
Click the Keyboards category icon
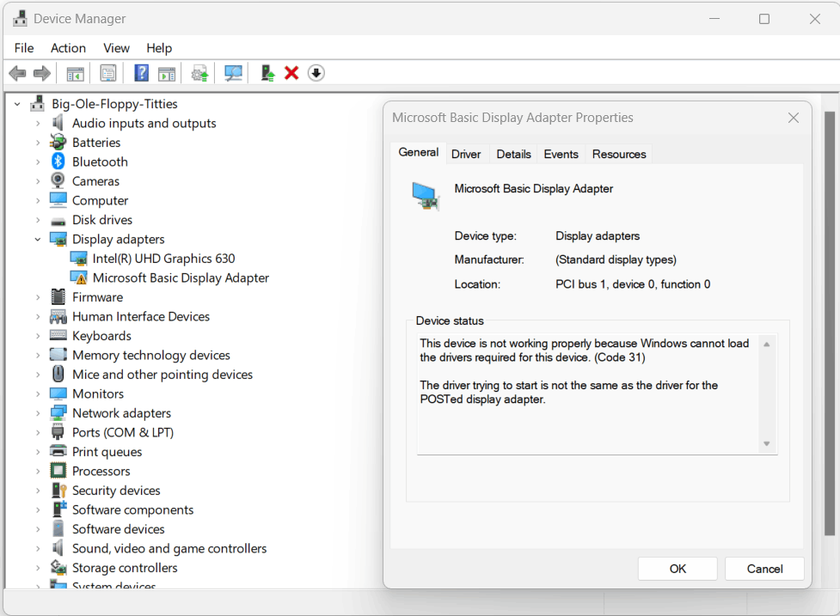pos(58,335)
